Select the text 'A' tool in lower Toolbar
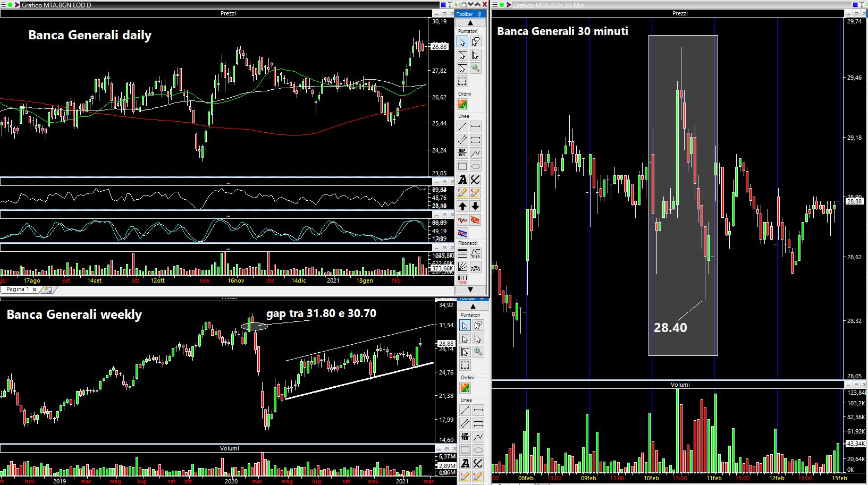Image resolution: width=868 pixels, height=485 pixels. [465, 464]
